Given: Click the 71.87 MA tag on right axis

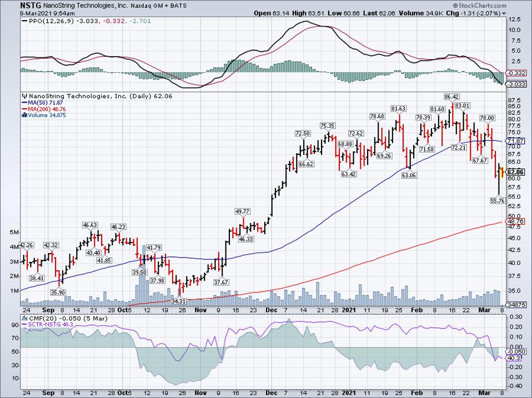Looking at the screenshot, I should click(x=516, y=141).
